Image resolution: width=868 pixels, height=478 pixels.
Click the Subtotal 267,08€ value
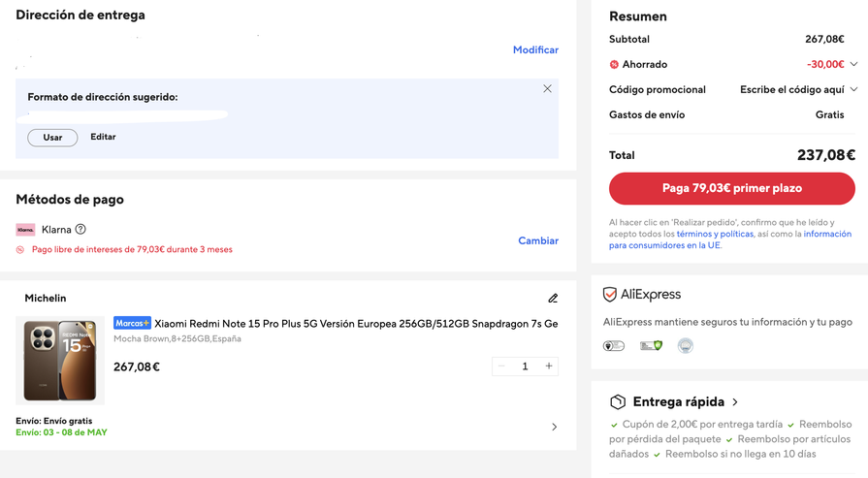click(824, 40)
